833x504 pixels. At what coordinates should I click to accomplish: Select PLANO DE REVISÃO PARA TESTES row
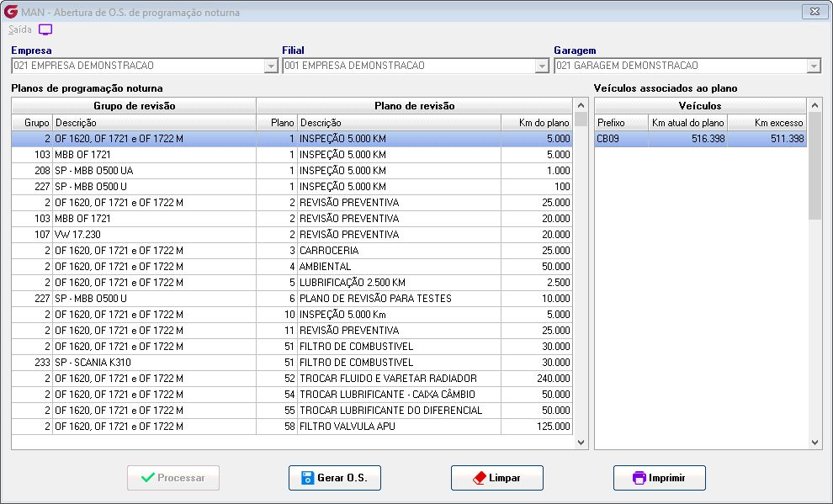[292, 299]
